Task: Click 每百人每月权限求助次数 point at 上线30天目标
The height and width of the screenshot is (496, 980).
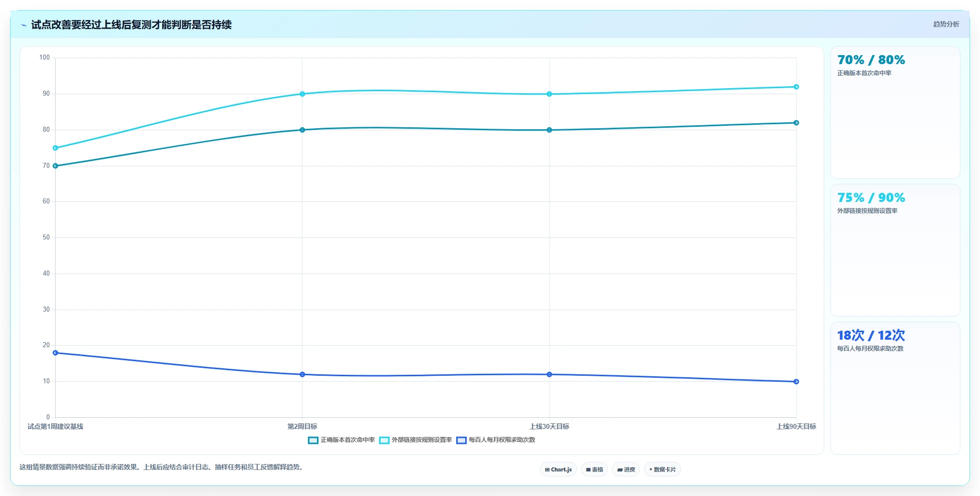Action: [x=549, y=374]
